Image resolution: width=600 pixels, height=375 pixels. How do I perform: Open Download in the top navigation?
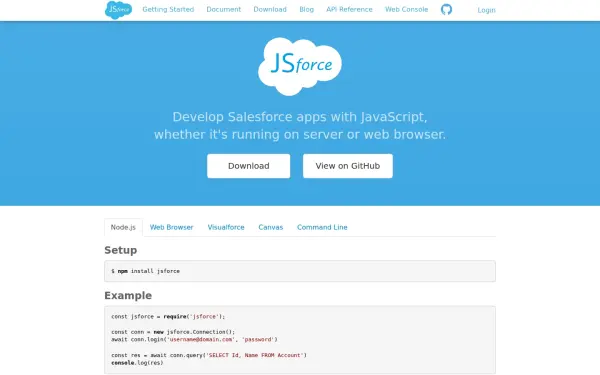point(270,10)
